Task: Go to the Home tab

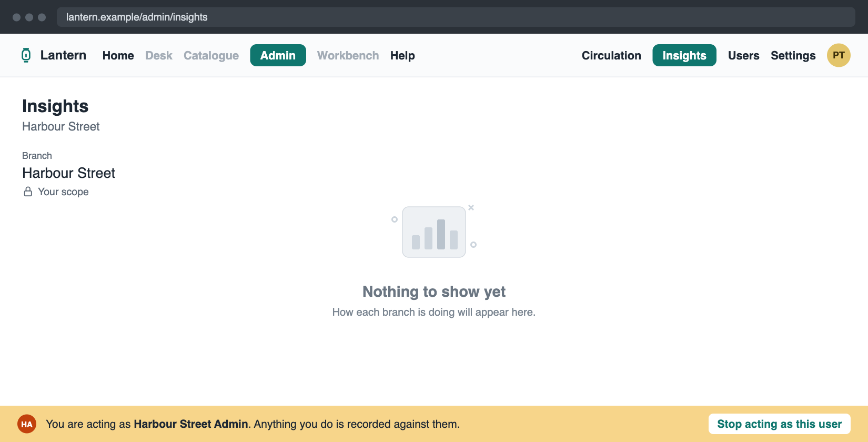Action: pos(118,55)
